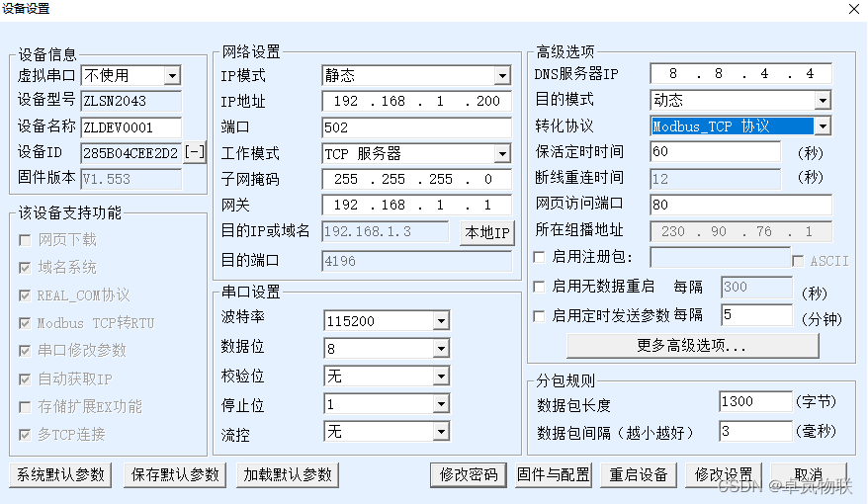This screenshot has height=504, width=868.
Task: Click the 重启设备 button
Action: pos(639,474)
